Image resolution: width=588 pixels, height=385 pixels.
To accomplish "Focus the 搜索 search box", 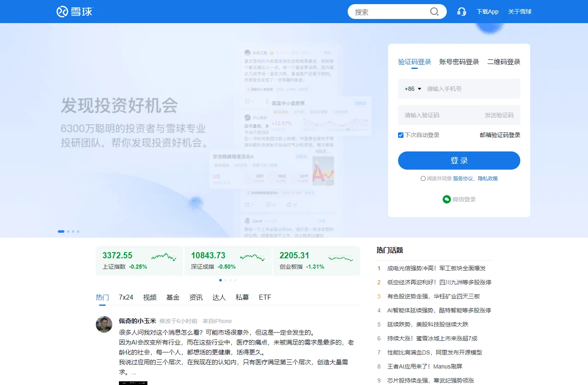I will (x=390, y=12).
